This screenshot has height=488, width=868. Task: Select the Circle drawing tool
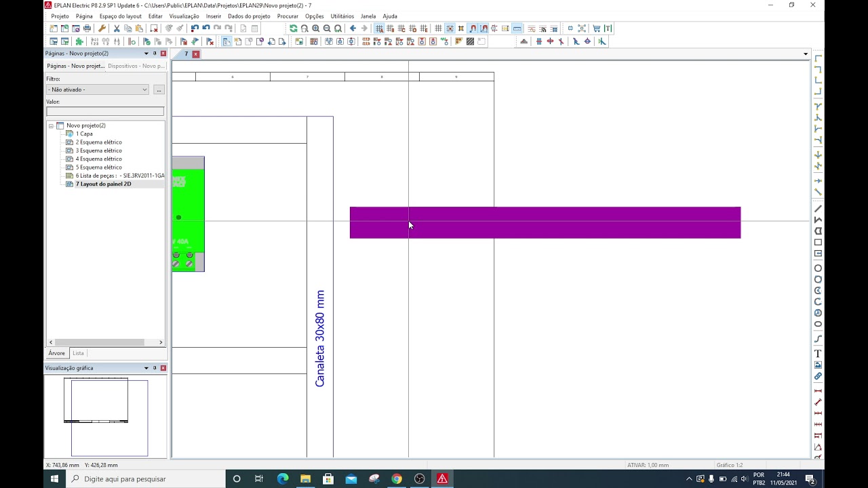[818, 268]
